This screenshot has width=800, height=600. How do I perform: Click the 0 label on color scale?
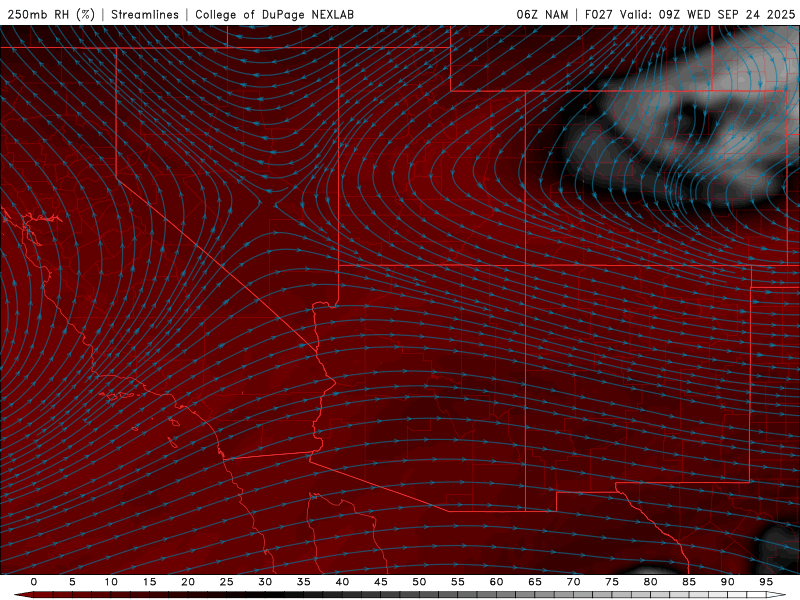click(x=34, y=582)
